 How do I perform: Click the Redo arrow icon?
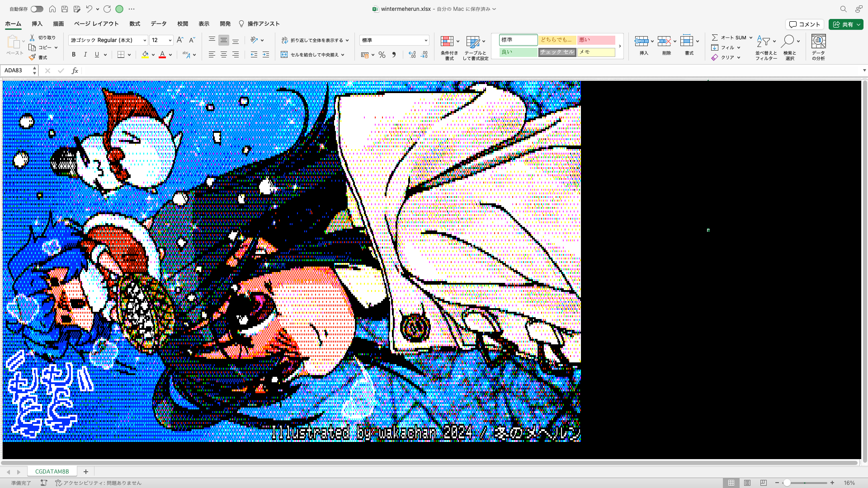[107, 9]
